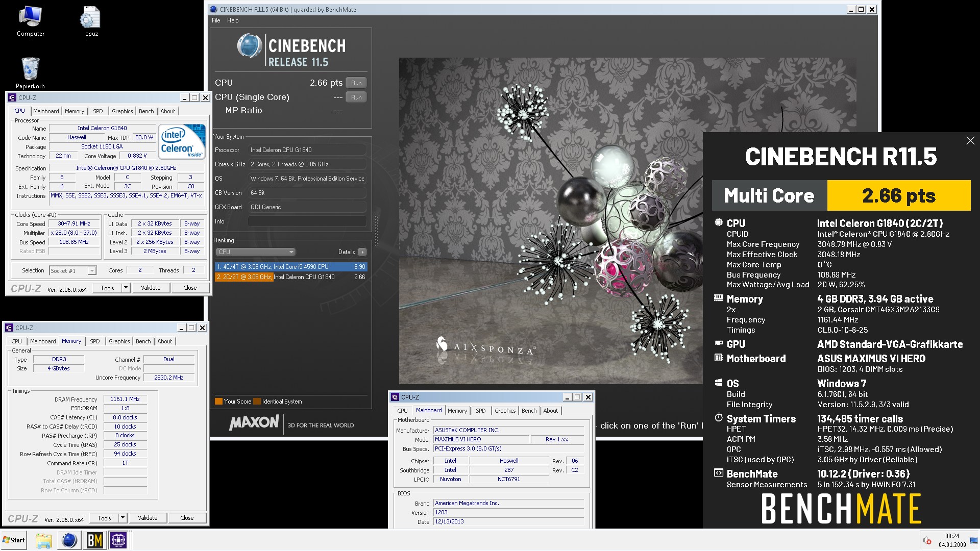The height and width of the screenshot is (551, 980).
Task: Click the Memory icon in BenchMate panel
Action: (x=719, y=298)
